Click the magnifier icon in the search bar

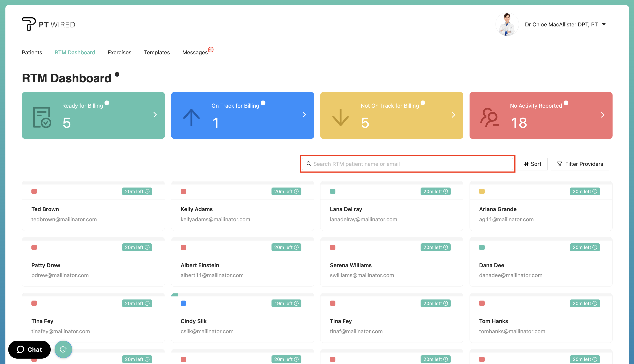click(x=309, y=164)
